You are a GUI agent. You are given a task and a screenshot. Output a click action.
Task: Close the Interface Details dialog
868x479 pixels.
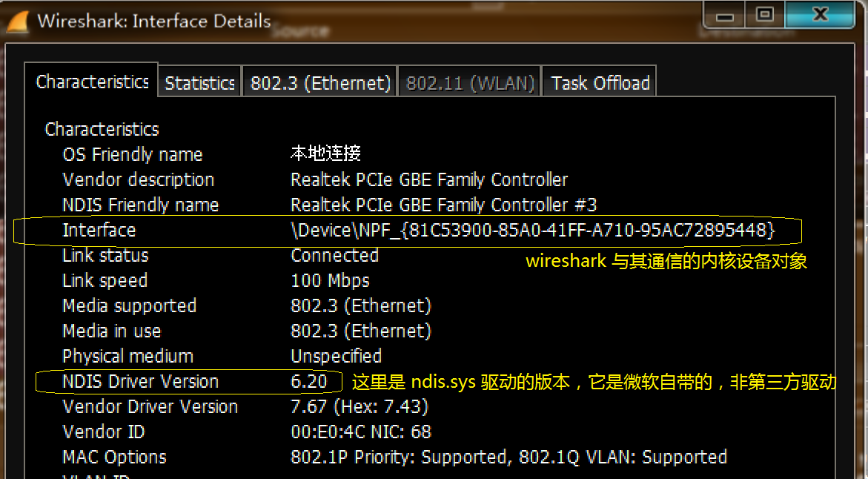pyautogui.click(x=819, y=16)
